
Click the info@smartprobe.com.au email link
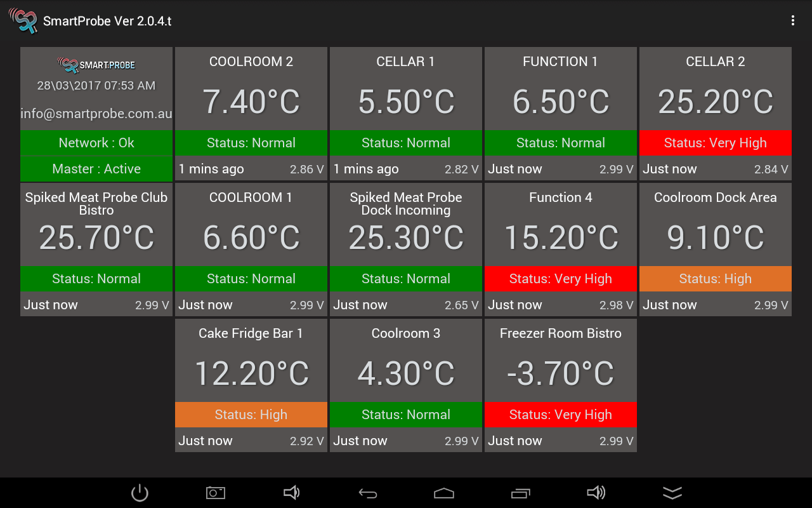[x=96, y=114]
